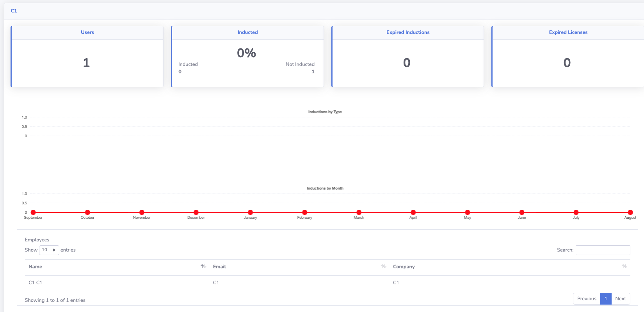This screenshot has width=644, height=312.
Task: Click the Users card title
Action: [87, 32]
